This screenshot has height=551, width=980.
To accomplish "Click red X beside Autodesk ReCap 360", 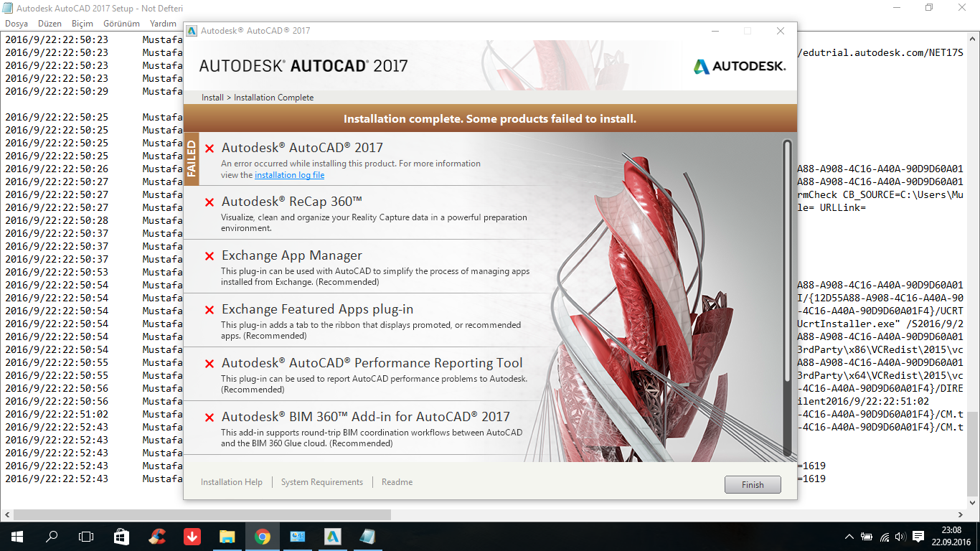I will click(x=209, y=202).
